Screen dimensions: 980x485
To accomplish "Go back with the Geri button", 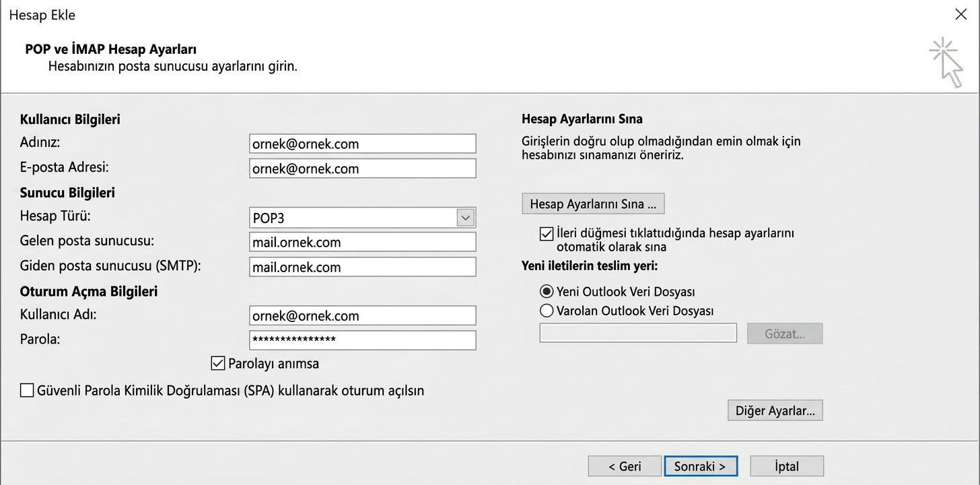I will [x=625, y=466].
